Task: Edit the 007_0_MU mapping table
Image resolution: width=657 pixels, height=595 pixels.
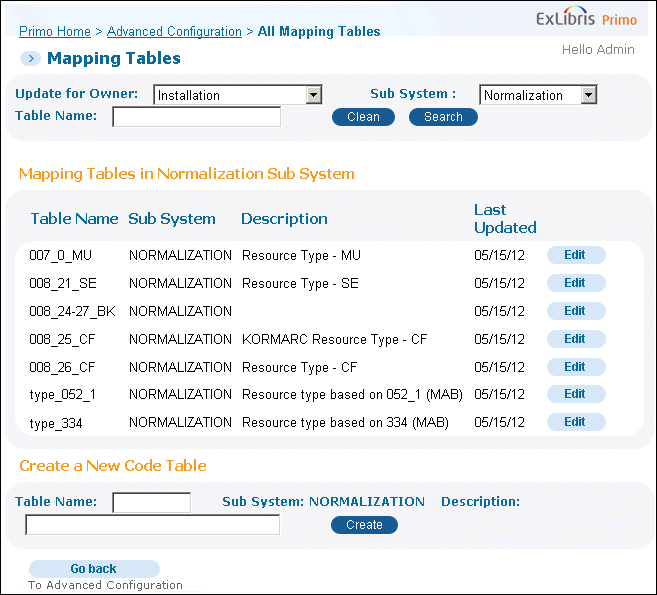Action: [576, 255]
